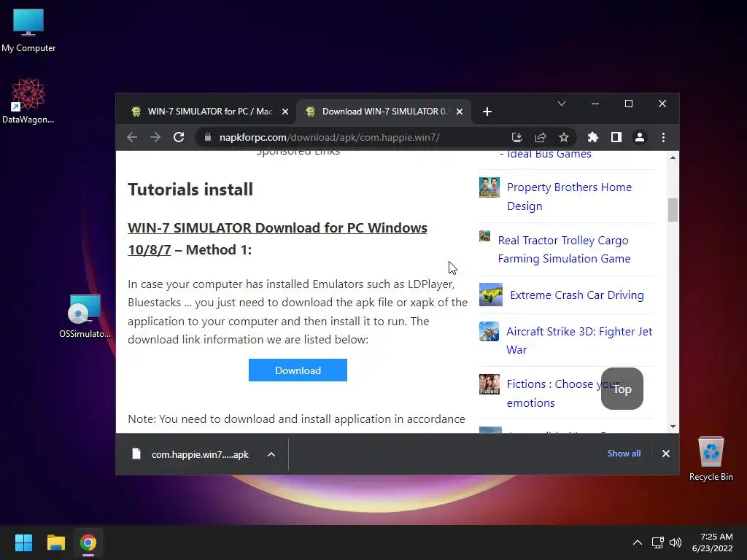Go back in Chrome
The width and height of the screenshot is (747, 560).
pos(133,138)
